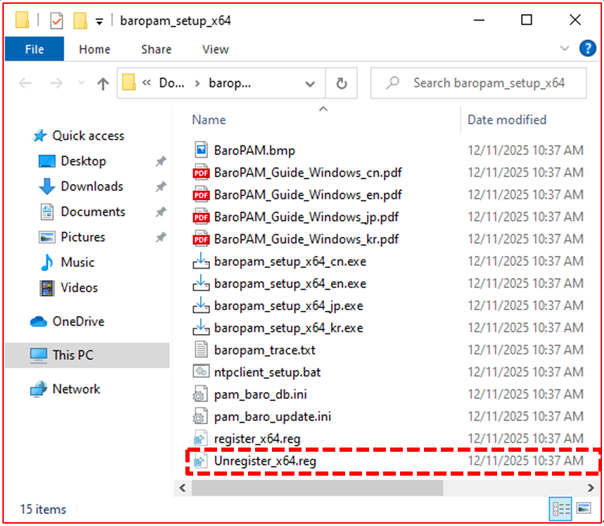Click the New folder quick access icon
Screen dimensions: 604x526
click(80, 20)
